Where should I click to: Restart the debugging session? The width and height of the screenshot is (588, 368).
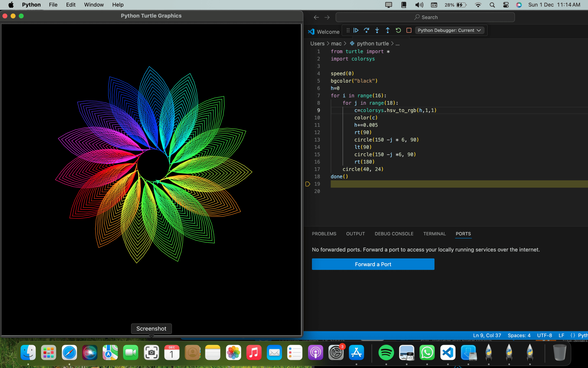(398, 30)
